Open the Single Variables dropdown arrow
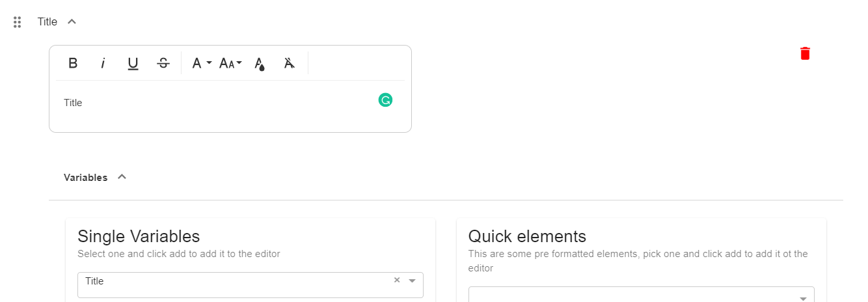This screenshot has width=868, height=302. [x=412, y=281]
